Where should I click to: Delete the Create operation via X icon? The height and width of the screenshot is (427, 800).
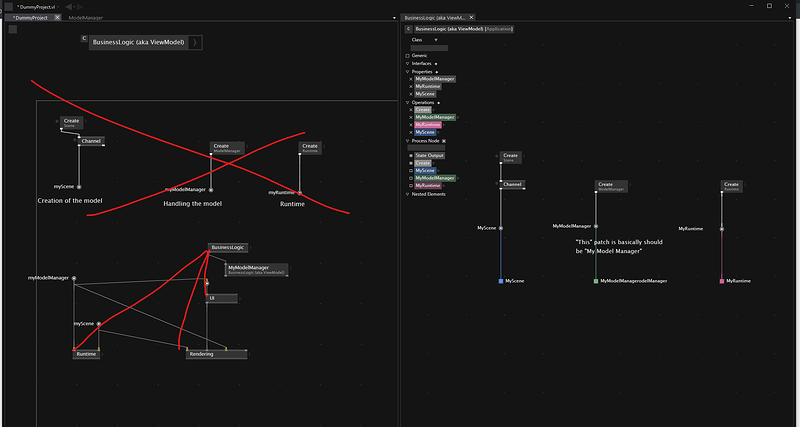(411, 110)
